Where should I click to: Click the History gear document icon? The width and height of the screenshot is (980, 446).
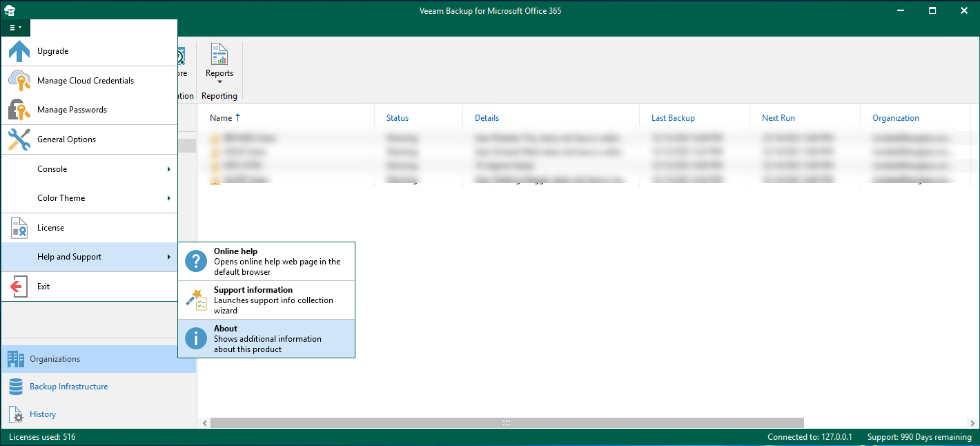coord(15,414)
